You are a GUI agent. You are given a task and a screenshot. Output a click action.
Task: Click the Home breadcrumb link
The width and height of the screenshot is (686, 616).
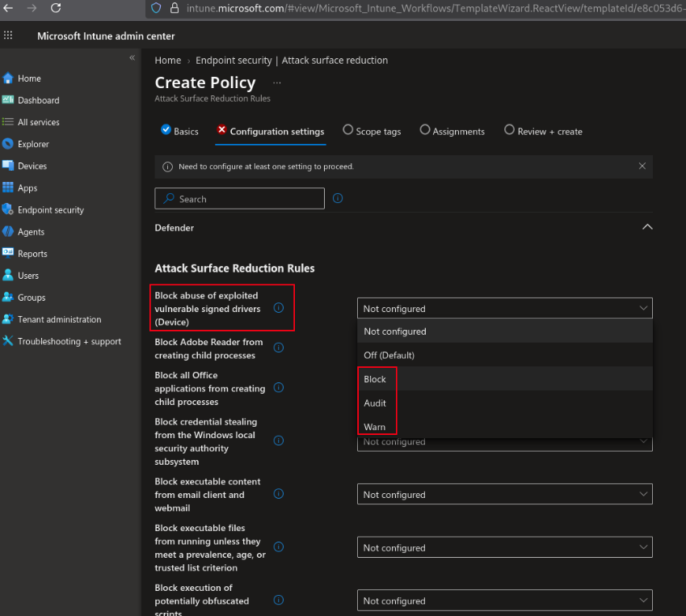click(x=167, y=61)
